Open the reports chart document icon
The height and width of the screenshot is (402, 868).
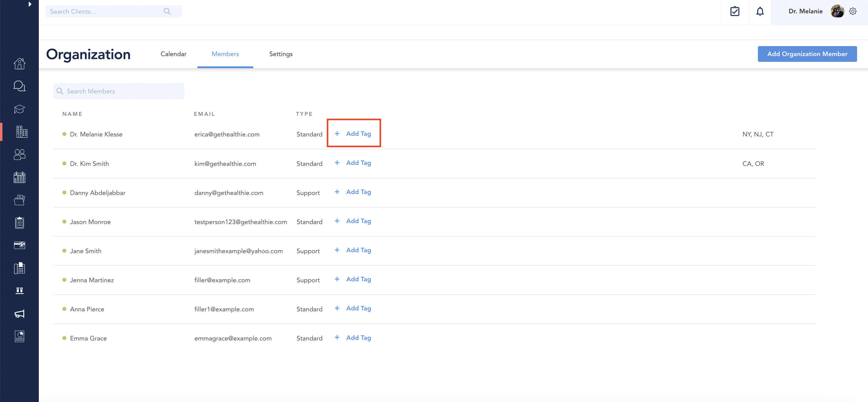[x=19, y=336]
